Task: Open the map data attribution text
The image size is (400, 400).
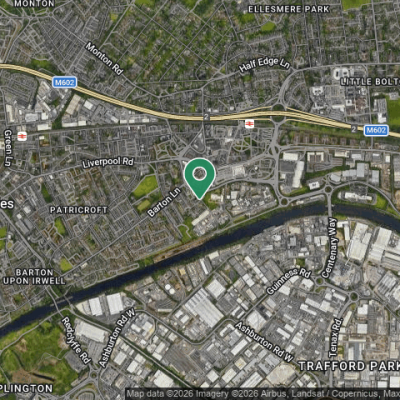Action: click(263, 394)
